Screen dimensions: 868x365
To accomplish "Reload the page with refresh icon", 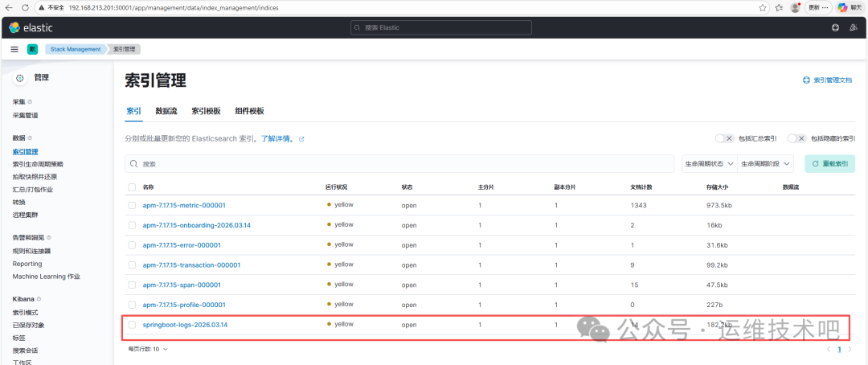I will click(x=26, y=8).
